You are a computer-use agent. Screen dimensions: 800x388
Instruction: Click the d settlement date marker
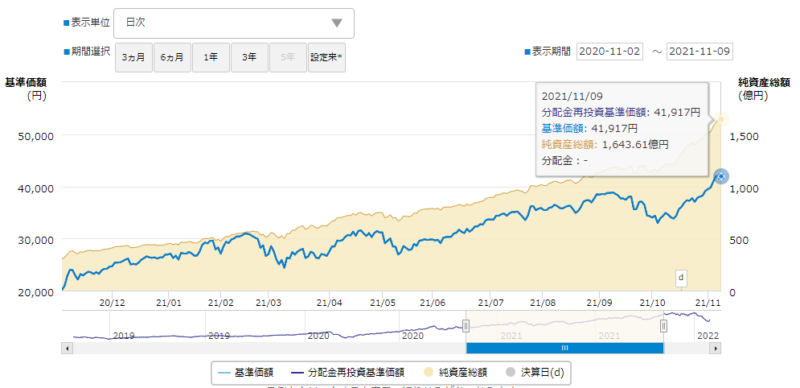click(680, 278)
